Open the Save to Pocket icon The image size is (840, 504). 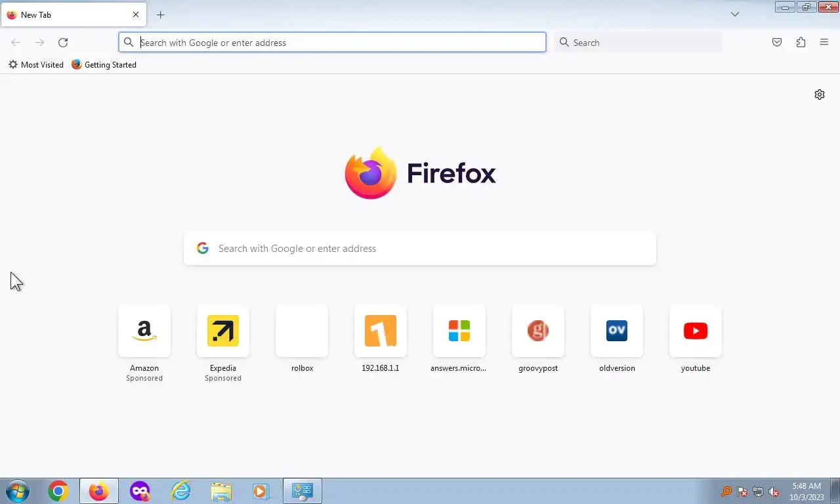pos(777,43)
